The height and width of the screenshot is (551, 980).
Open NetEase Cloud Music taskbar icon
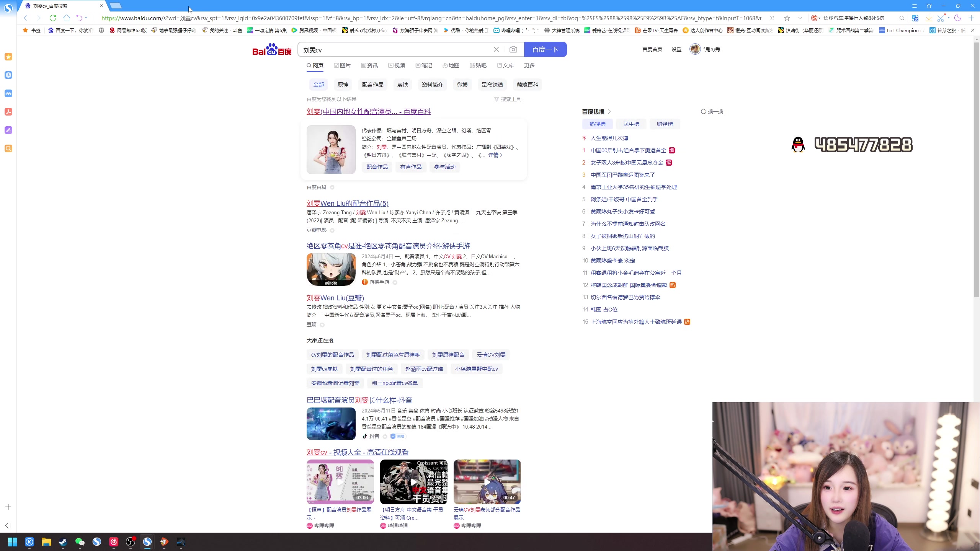pyautogui.click(x=113, y=542)
